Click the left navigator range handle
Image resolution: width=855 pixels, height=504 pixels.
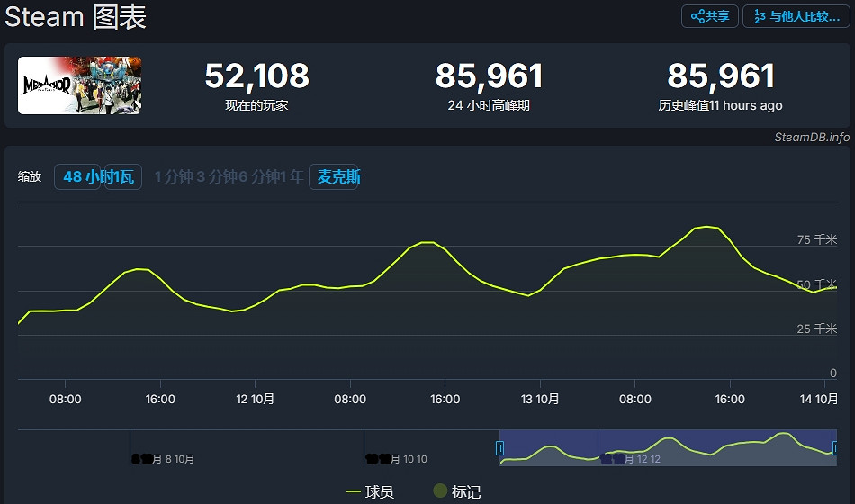pyautogui.click(x=499, y=447)
